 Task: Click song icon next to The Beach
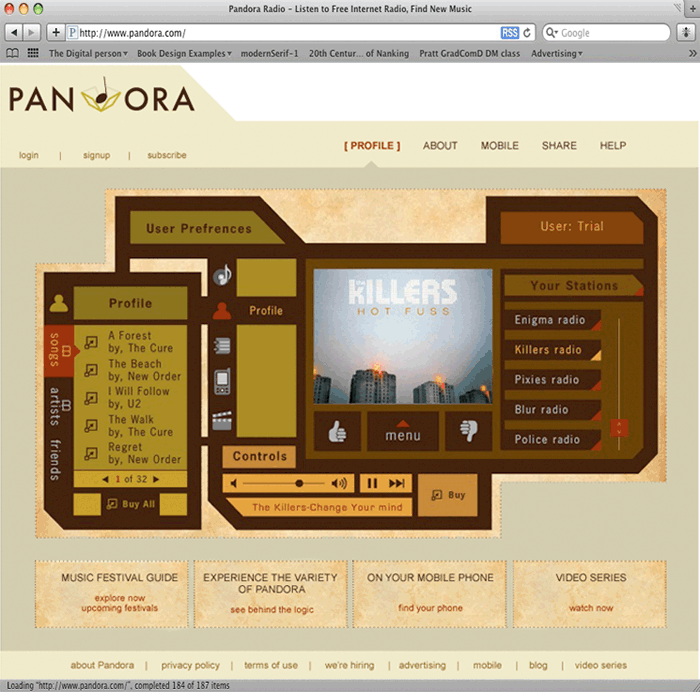(x=91, y=370)
